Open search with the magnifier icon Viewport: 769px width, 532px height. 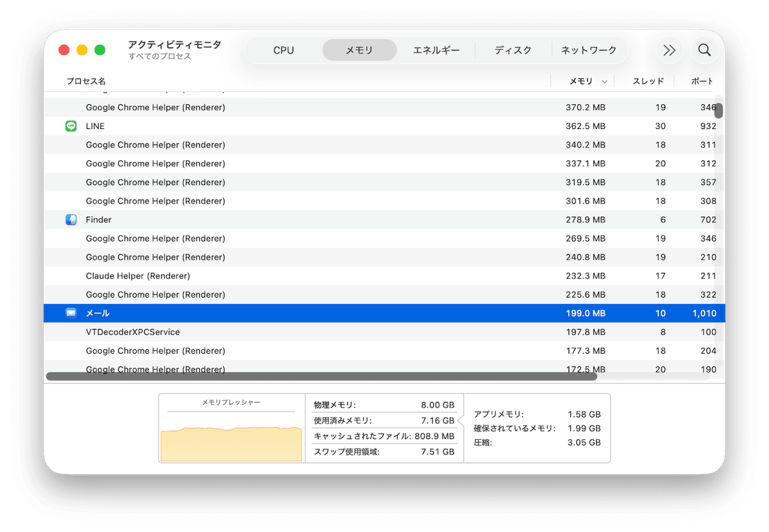coord(704,50)
